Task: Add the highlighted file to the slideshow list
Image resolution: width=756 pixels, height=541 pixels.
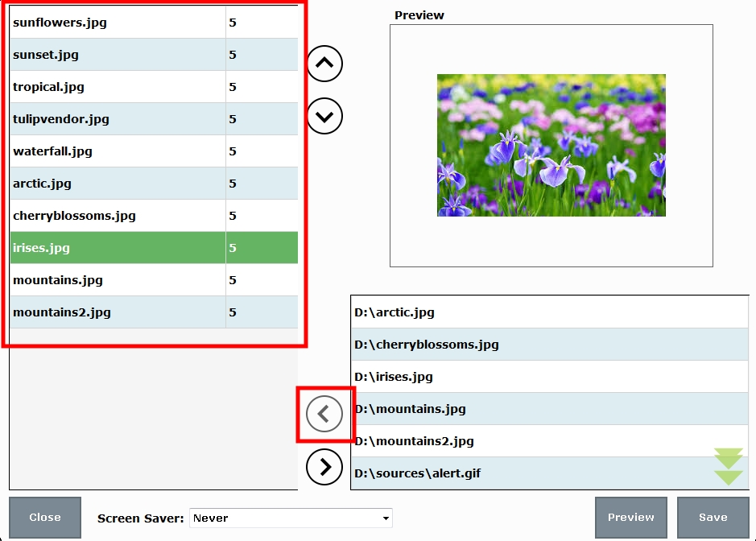Action: [324, 415]
